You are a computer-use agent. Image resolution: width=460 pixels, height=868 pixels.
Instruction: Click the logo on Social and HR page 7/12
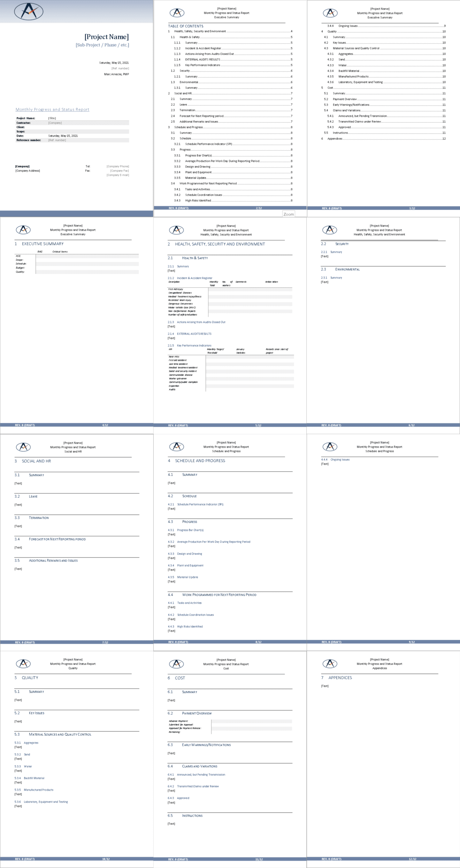coord(23,447)
